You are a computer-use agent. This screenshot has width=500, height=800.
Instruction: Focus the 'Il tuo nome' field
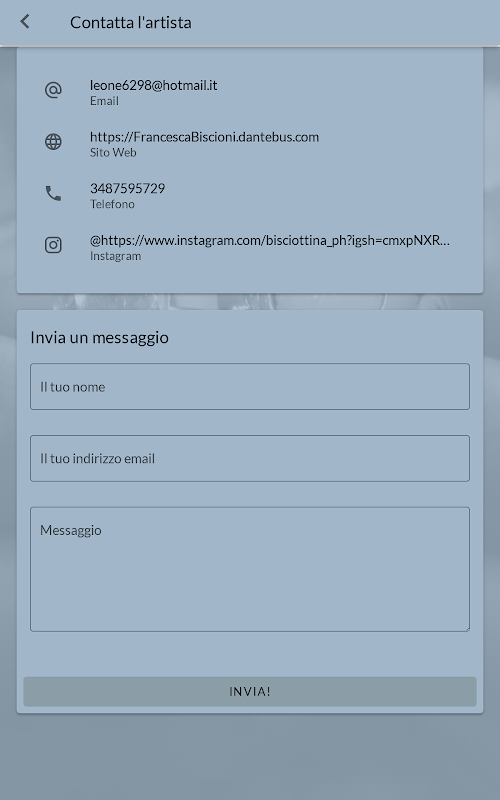(x=250, y=387)
